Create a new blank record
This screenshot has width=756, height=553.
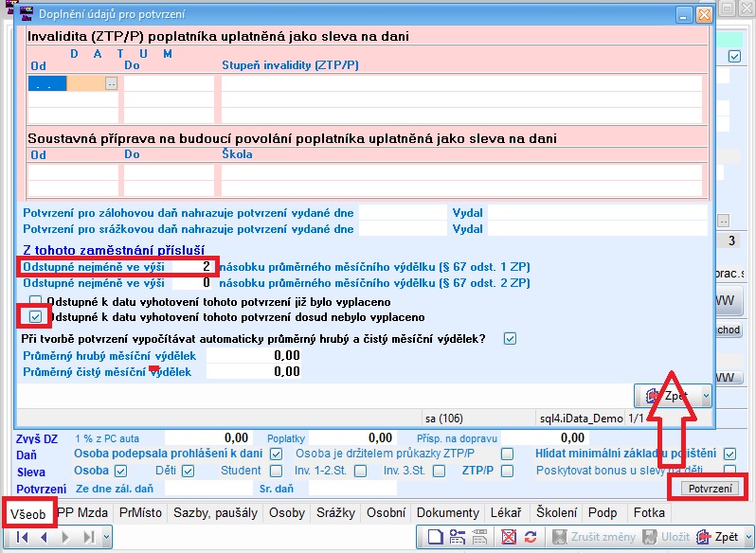coord(434,537)
